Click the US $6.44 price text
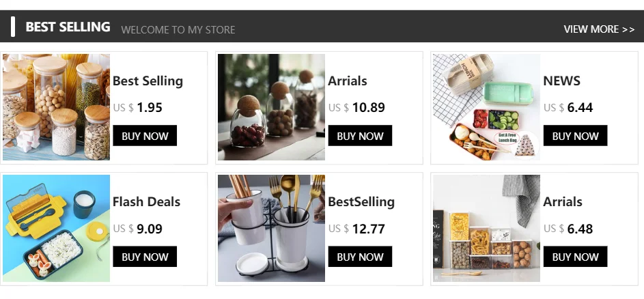644x299 pixels. 568,107
